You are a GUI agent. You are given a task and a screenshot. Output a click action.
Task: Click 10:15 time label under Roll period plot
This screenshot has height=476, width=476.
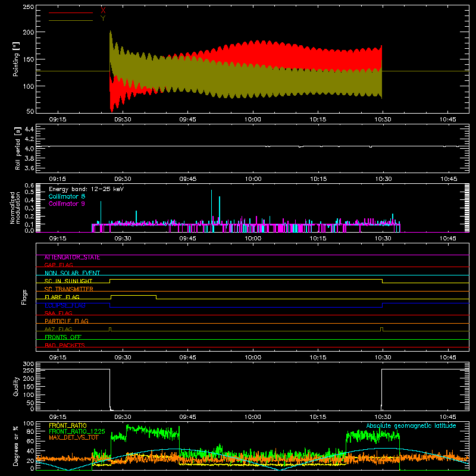click(318, 179)
